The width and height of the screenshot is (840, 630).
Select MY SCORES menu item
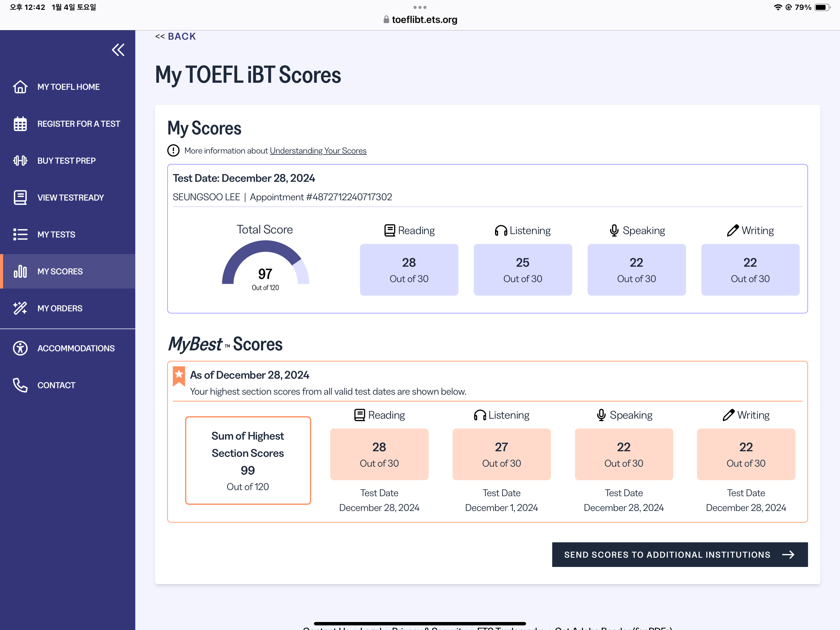pyautogui.click(x=68, y=271)
